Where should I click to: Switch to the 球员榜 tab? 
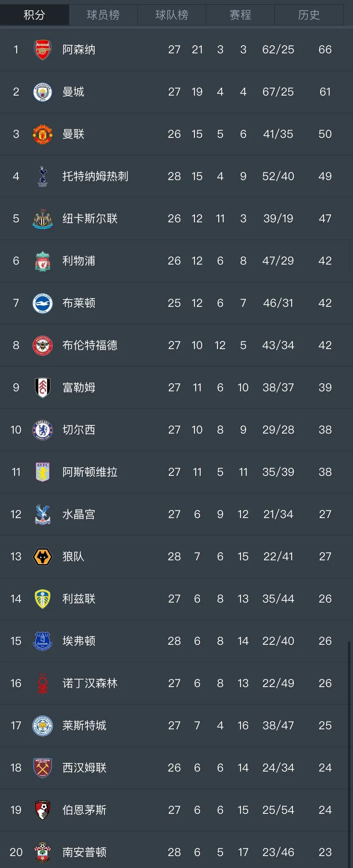tap(103, 15)
